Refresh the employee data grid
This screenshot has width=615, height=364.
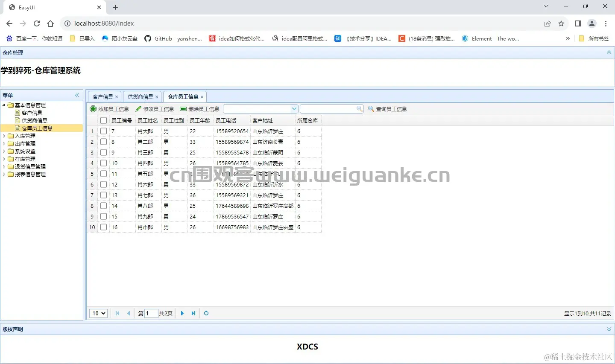(206, 313)
